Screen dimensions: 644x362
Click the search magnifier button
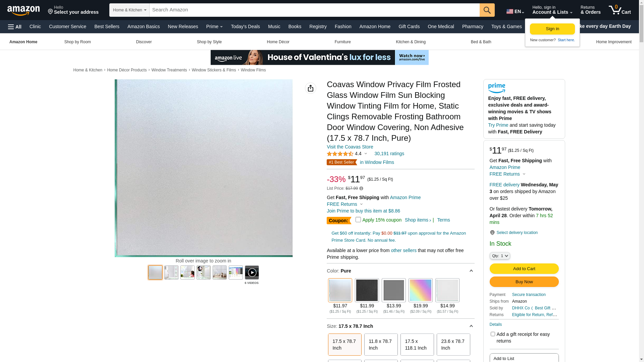tap(487, 10)
